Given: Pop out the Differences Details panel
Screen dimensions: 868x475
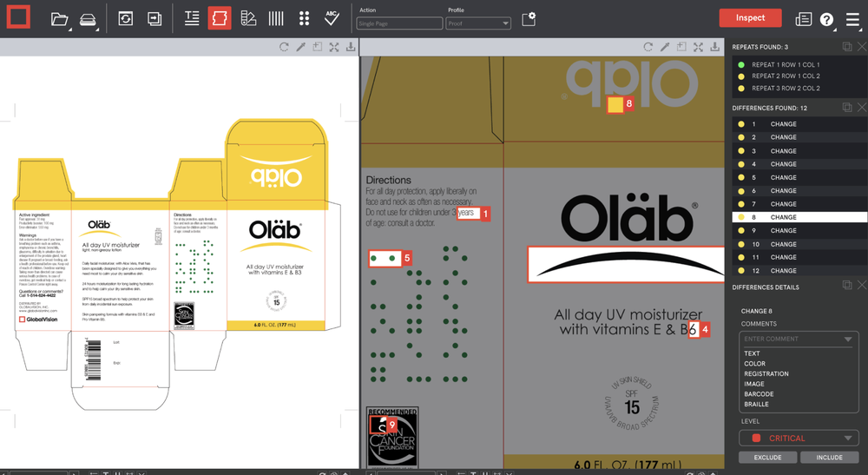Looking at the screenshot, I should (847, 285).
